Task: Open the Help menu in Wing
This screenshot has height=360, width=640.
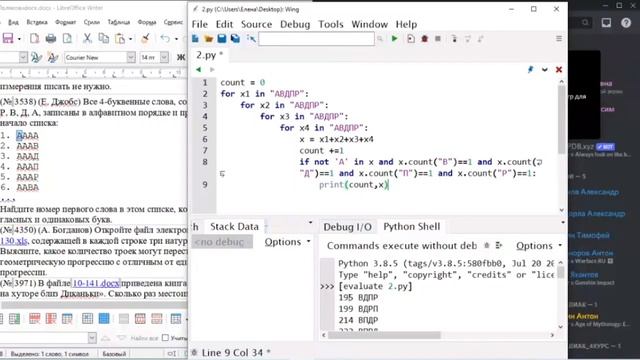Action: pos(406,24)
